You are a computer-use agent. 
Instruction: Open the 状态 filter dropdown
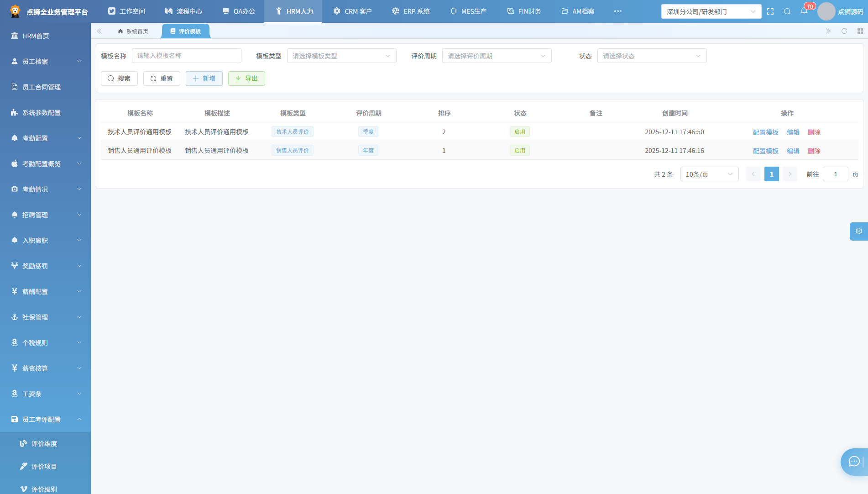652,56
